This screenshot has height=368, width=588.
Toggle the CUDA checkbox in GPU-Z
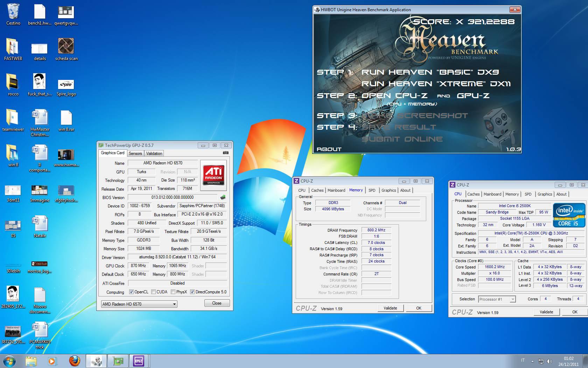(x=153, y=292)
